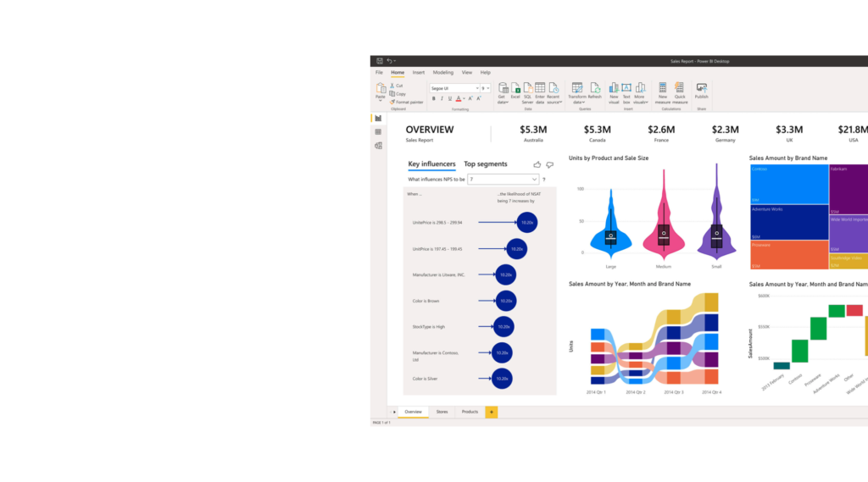Click the Undo arrow icon

coord(389,61)
